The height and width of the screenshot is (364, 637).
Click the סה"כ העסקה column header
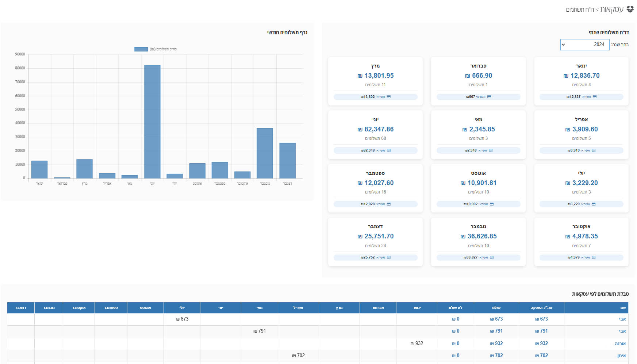click(541, 308)
